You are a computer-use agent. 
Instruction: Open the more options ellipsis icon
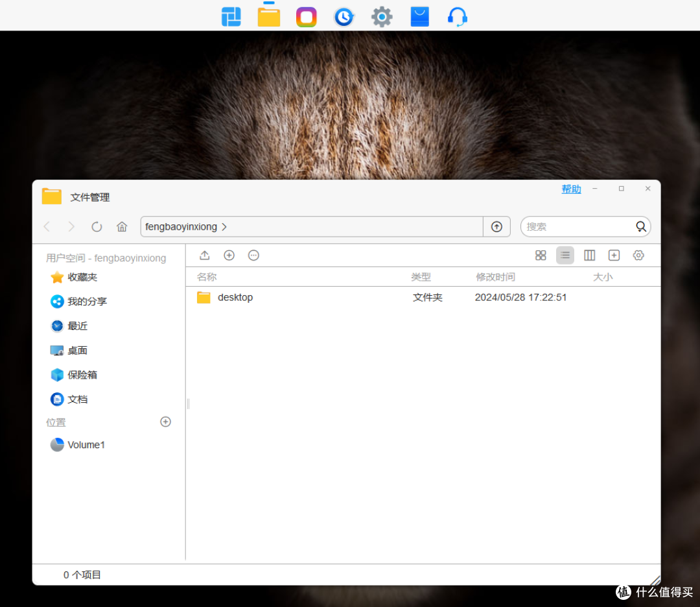253,255
